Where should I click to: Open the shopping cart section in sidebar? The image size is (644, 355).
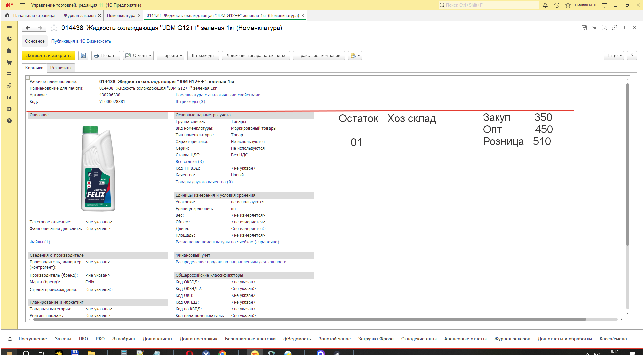click(x=9, y=62)
